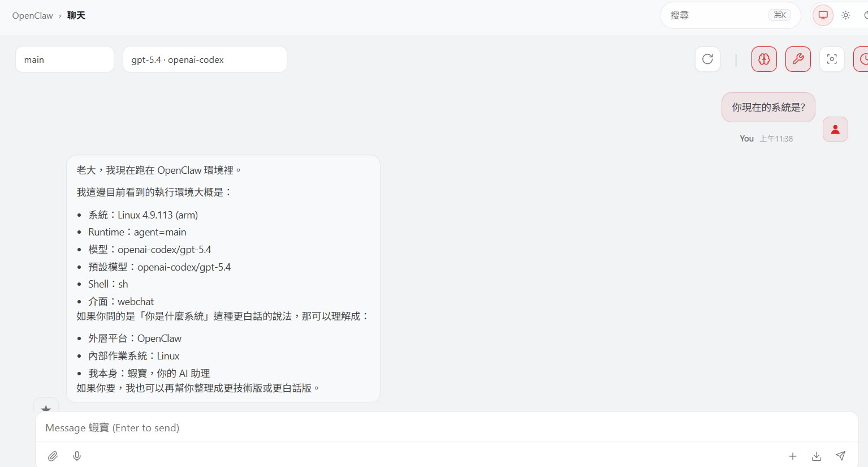This screenshot has width=868, height=467.
Task: Click the focus mode frame icon
Action: tap(832, 59)
